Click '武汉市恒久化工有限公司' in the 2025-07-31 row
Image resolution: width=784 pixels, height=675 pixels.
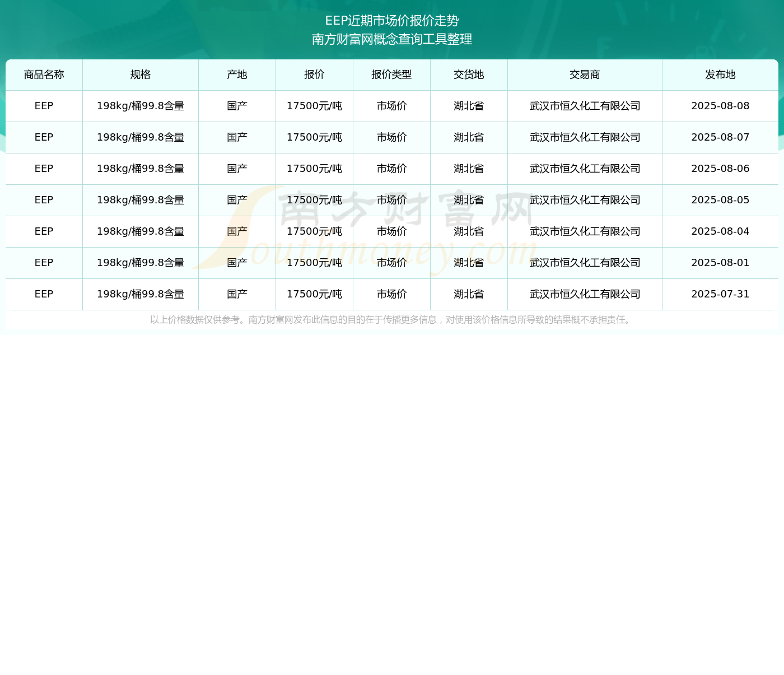tap(585, 294)
